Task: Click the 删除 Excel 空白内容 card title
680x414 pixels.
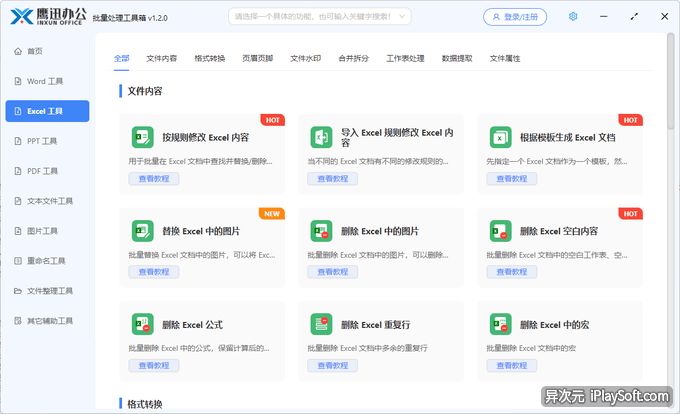Action: click(559, 231)
